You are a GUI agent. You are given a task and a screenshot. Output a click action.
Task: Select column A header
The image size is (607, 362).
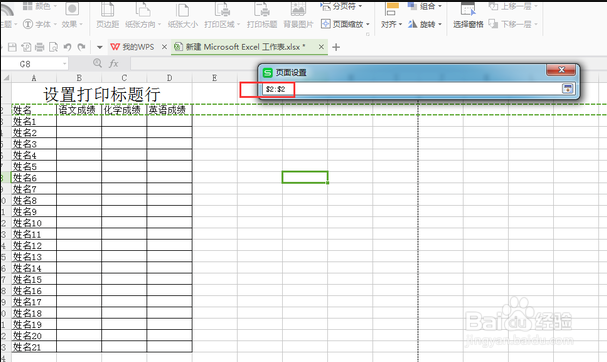(x=34, y=78)
